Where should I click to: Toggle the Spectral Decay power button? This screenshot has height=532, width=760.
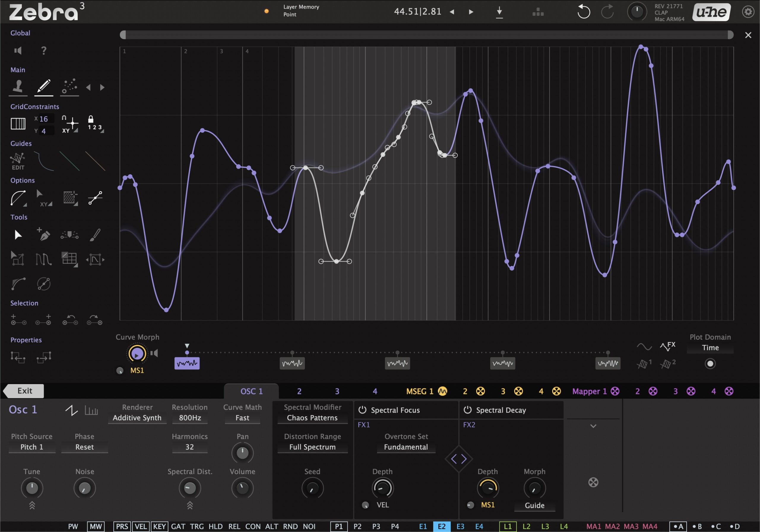click(468, 410)
